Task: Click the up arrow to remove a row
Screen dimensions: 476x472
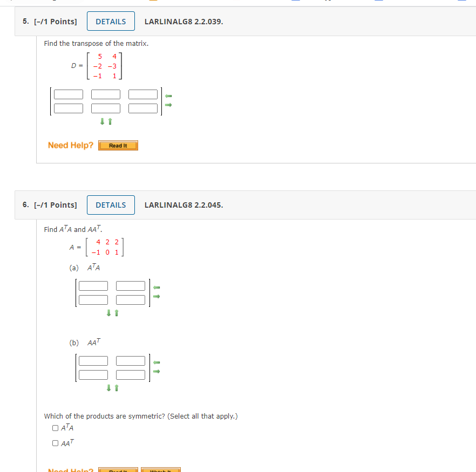Action: 109,121
